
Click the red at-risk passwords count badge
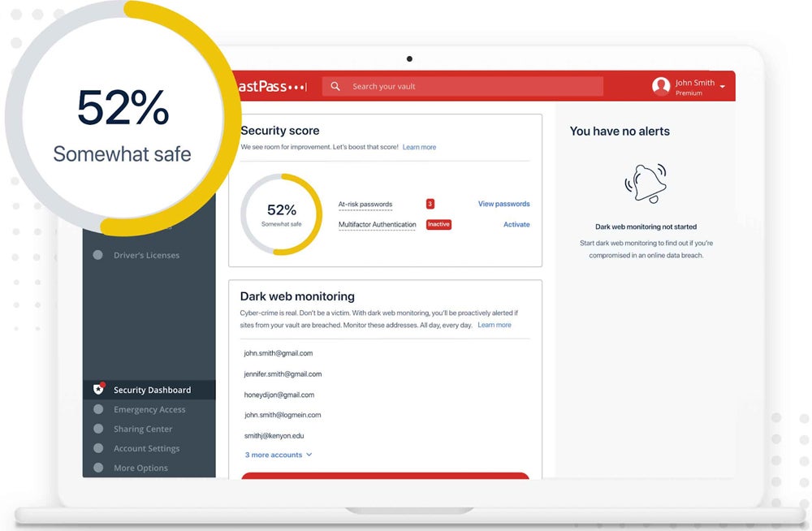point(430,204)
